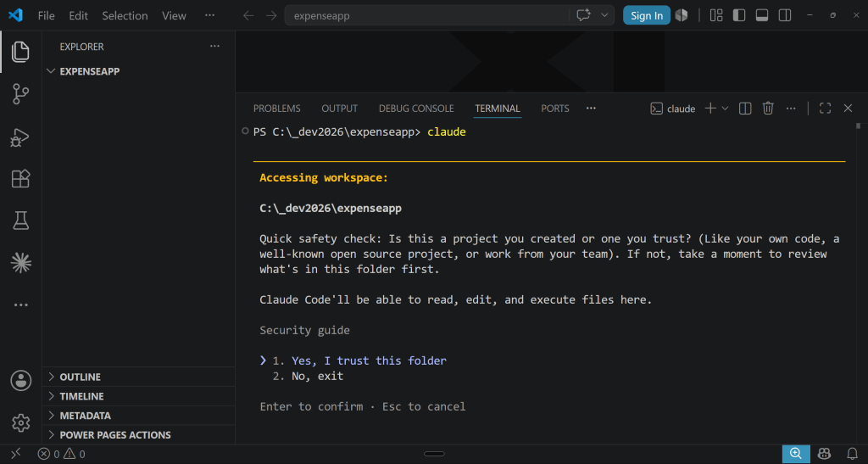Split the terminal panel
This screenshot has width=868, height=464.
(x=745, y=109)
